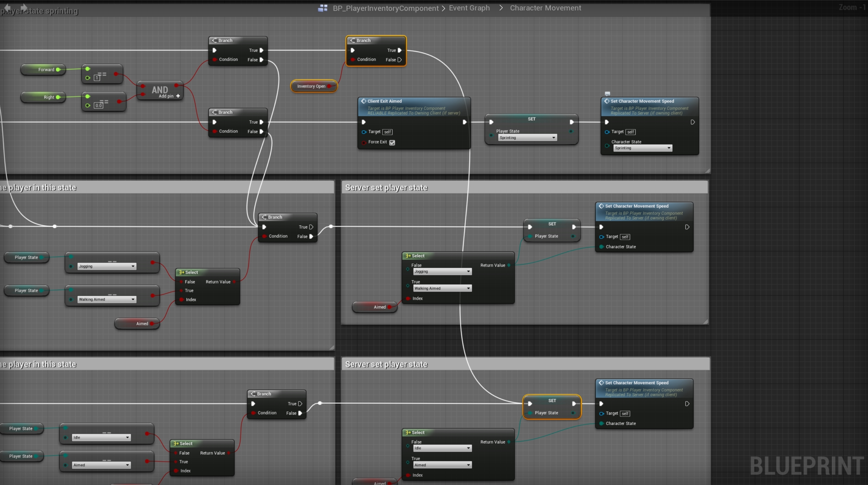
Task: Click BP_PlayerInventoryComponent breadcrumb link
Action: (x=386, y=8)
